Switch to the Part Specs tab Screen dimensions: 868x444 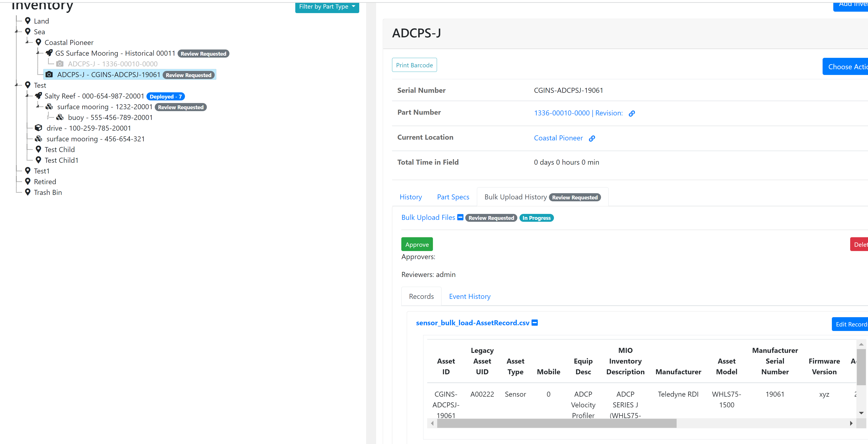pos(453,197)
